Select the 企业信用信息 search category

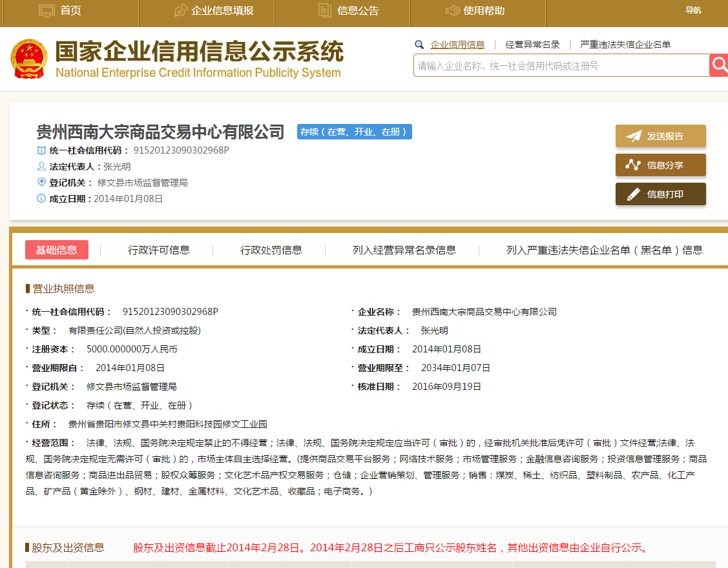(457, 45)
